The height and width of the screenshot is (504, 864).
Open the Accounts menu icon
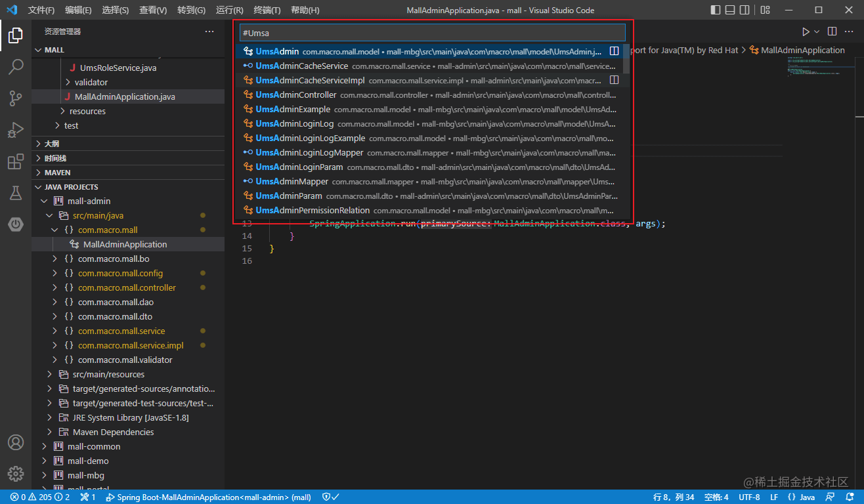coord(16,442)
